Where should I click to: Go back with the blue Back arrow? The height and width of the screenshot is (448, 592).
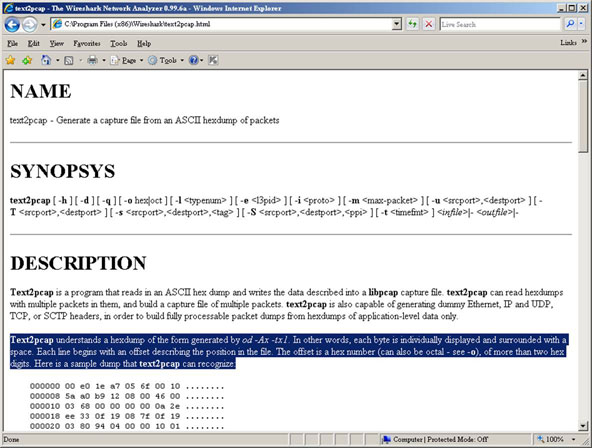[12, 25]
